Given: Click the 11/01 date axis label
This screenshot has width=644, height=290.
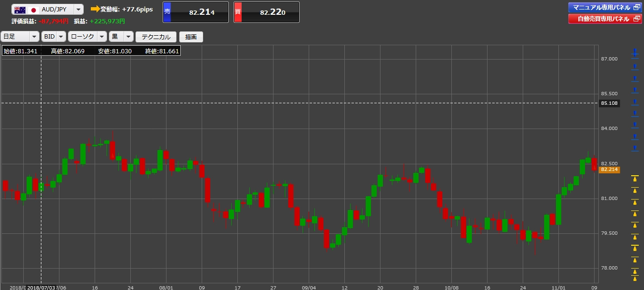Looking at the screenshot, I should click(558, 287).
